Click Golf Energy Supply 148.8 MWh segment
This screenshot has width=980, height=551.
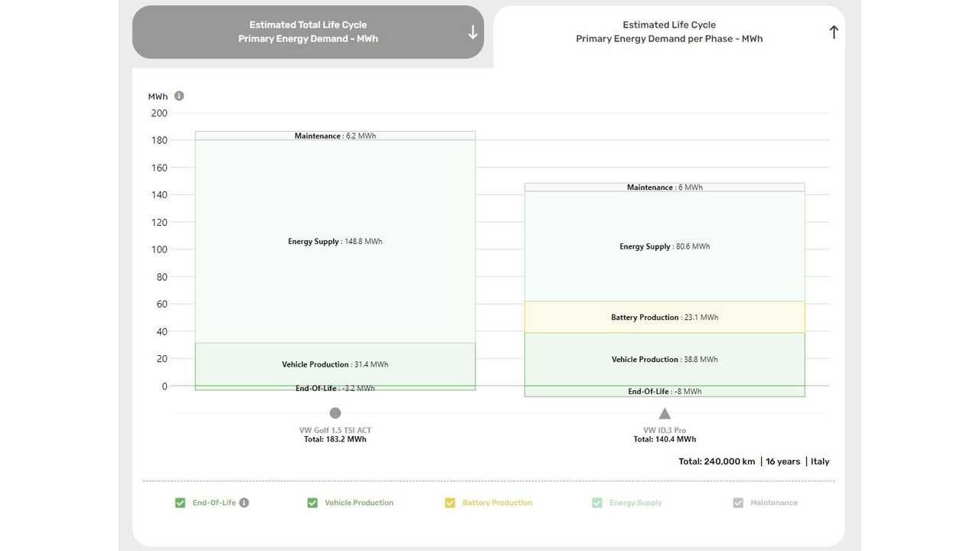[x=335, y=241]
